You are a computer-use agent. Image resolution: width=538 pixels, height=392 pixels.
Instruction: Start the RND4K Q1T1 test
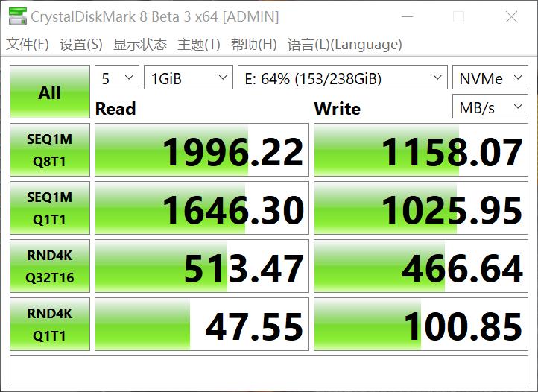coord(50,324)
